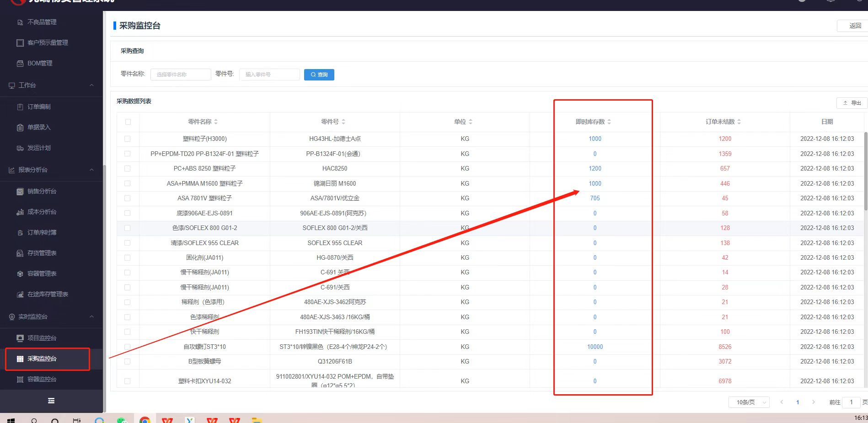Click the part number Q31206F61B
Image resolution: width=868 pixels, height=423 pixels.
pyautogui.click(x=335, y=361)
